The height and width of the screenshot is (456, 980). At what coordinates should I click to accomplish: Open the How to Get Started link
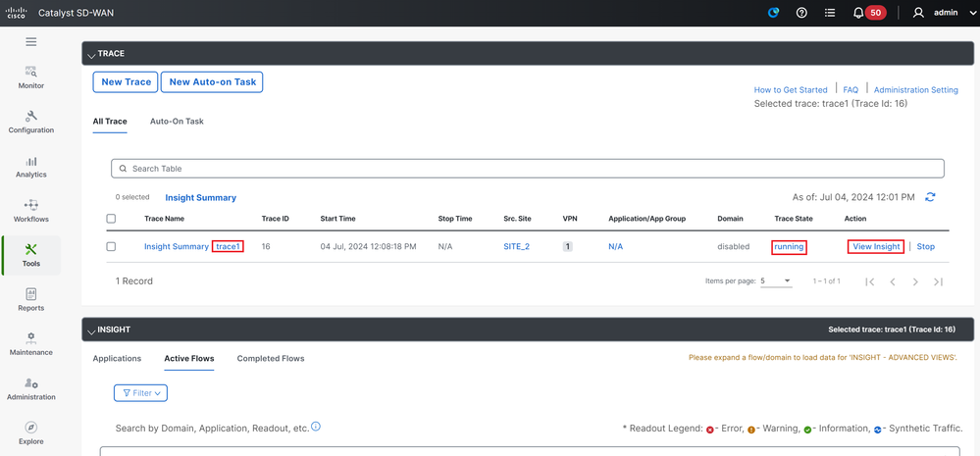[x=791, y=90]
